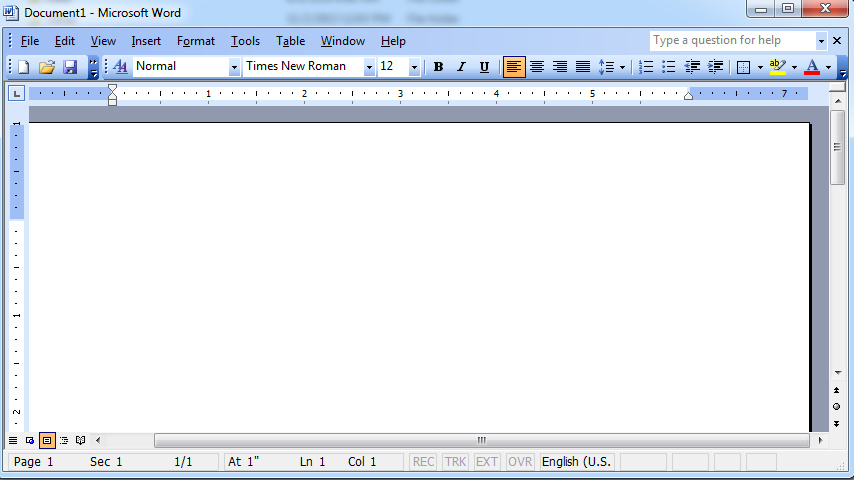Apply numbered list formatting
Screen dimensions: 854x480
(646, 67)
